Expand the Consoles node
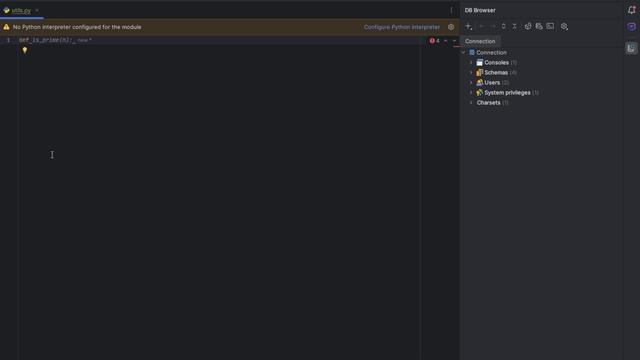This screenshot has width=640, height=360. point(471,62)
